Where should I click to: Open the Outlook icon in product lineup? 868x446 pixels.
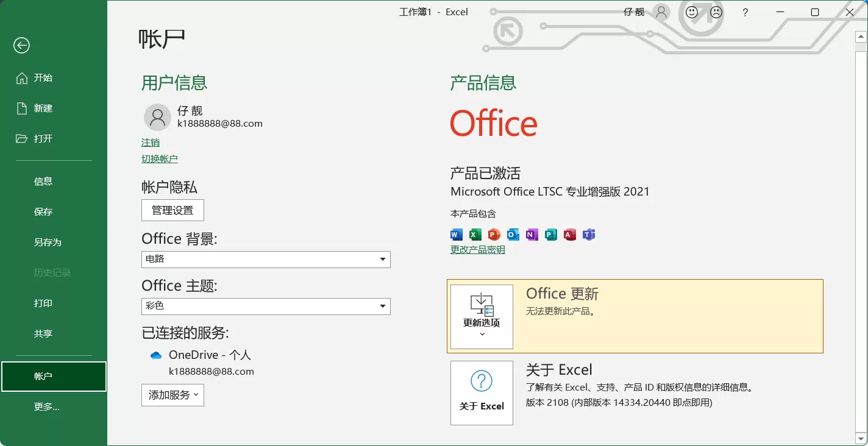(x=513, y=234)
